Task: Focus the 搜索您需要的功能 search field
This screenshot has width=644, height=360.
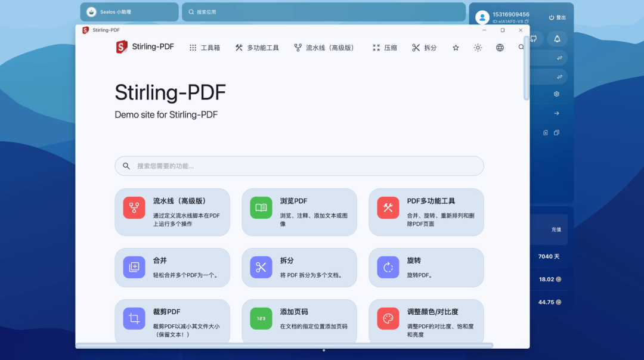Action: click(x=299, y=166)
